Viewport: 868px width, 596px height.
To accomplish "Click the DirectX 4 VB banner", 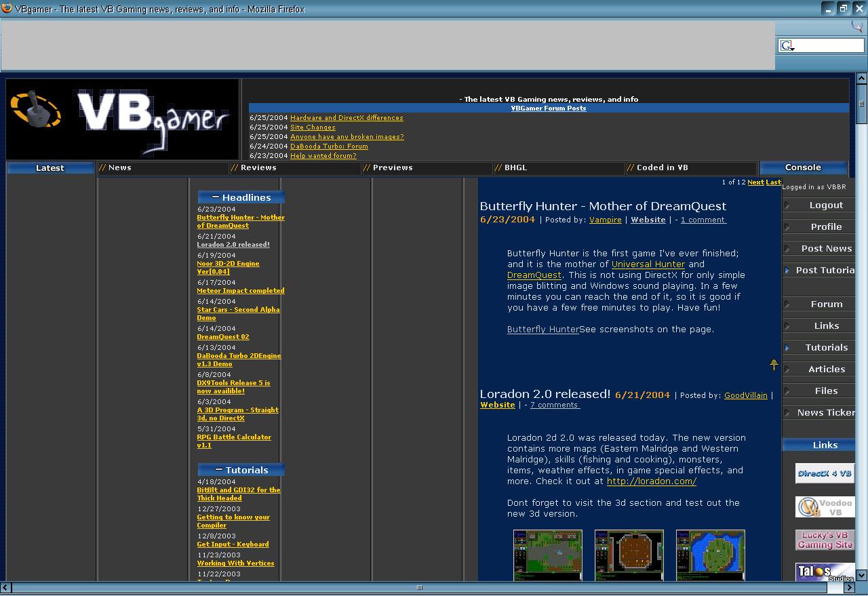I will click(x=825, y=473).
